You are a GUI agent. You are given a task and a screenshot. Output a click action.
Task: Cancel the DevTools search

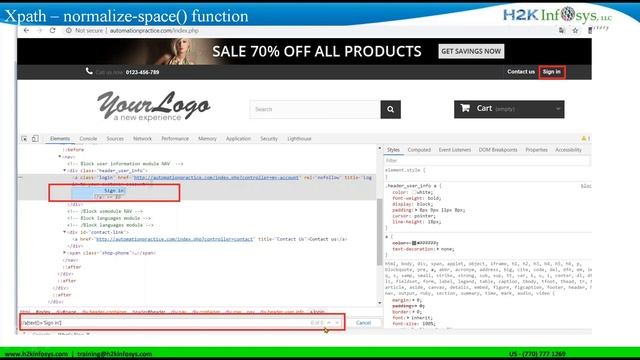click(x=363, y=323)
